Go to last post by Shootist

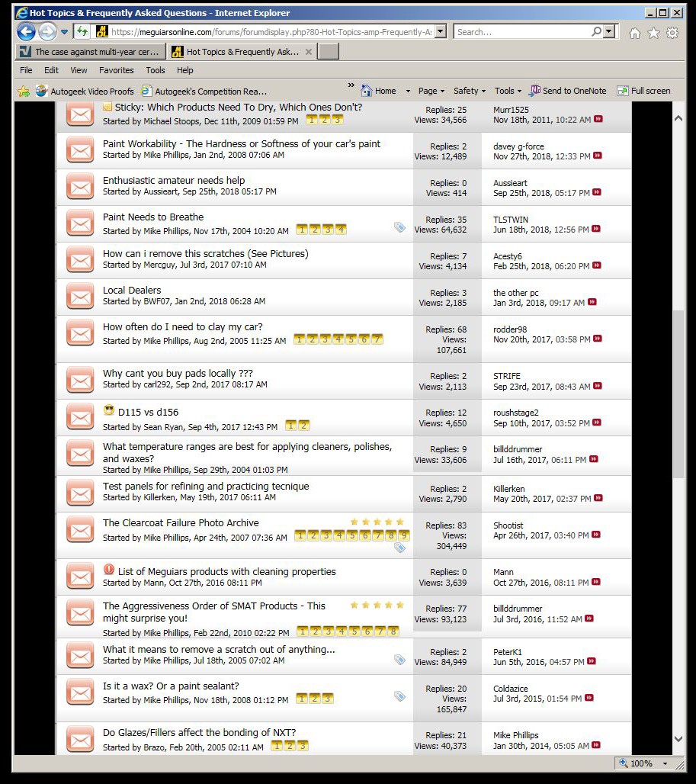[596, 535]
